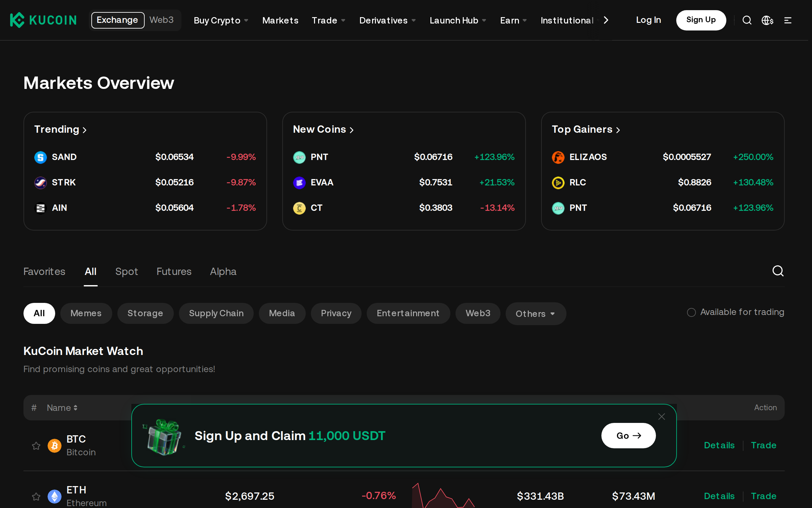Click the CT coin icon

[x=299, y=208]
